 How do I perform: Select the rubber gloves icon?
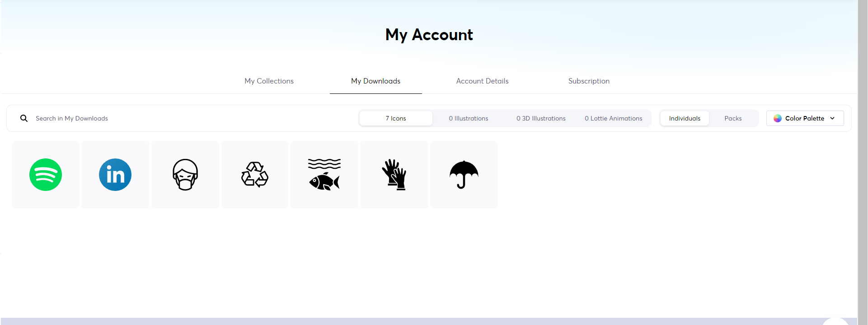pos(394,175)
